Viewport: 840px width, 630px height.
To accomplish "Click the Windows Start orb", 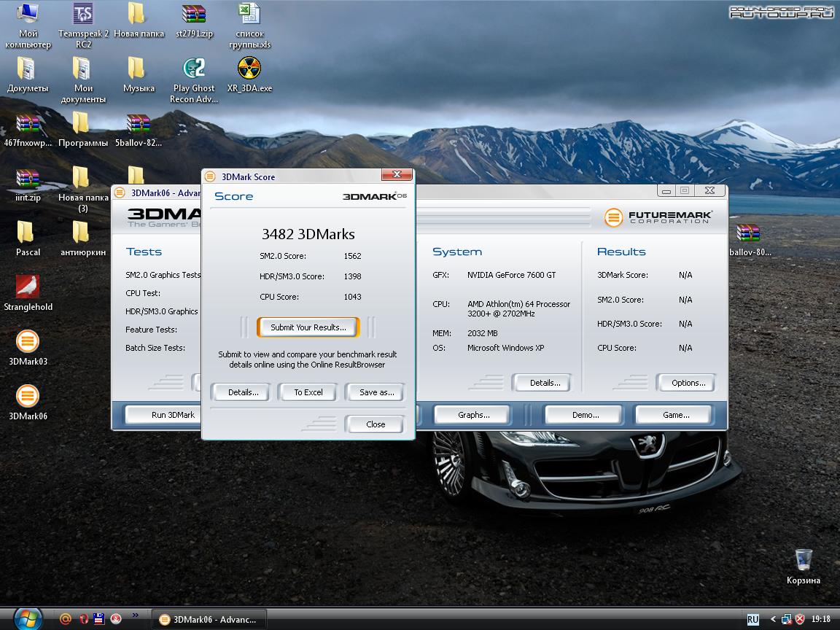I will pos(27,619).
